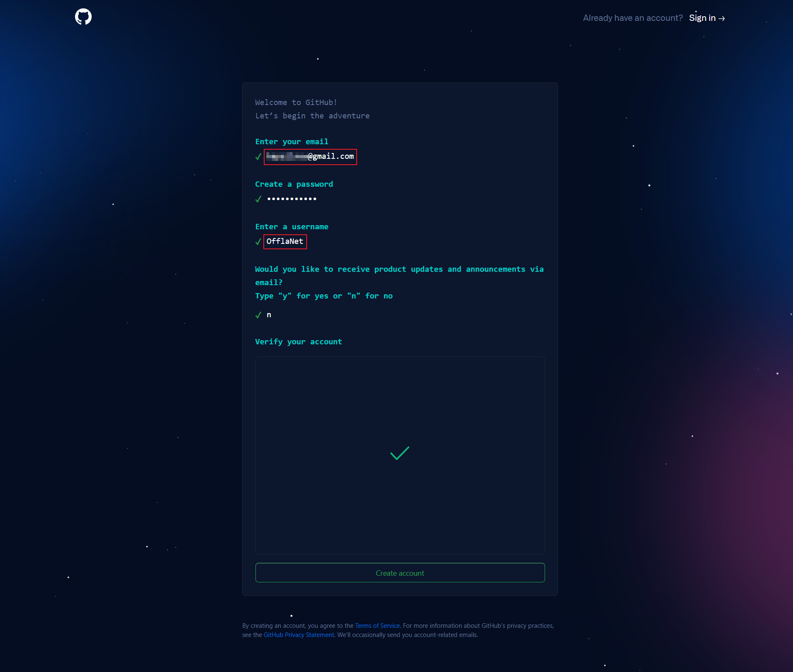The image size is (793, 672).
Task: Click the 'n' email preference answer
Action: [x=269, y=315]
